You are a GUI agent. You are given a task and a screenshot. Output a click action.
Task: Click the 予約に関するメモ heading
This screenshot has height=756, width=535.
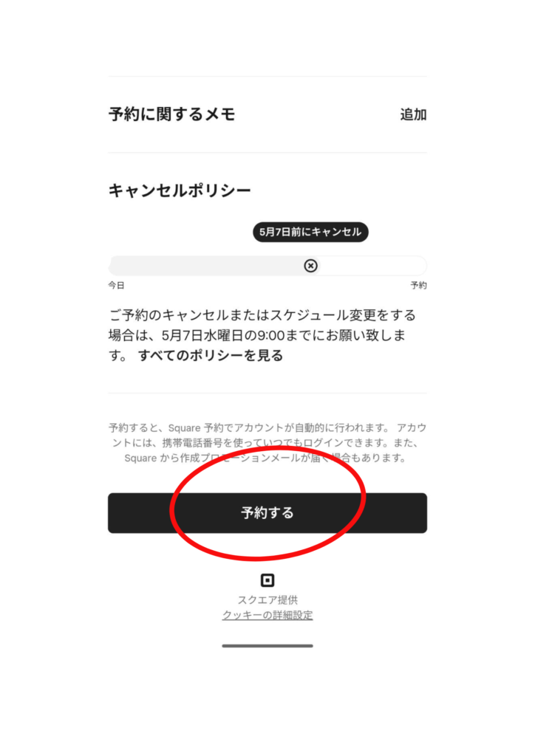(x=171, y=114)
